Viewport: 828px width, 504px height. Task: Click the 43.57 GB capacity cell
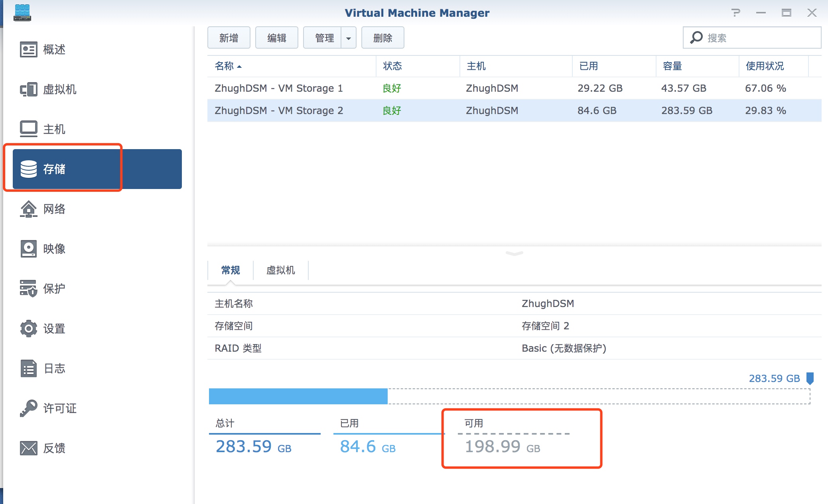point(684,88)
